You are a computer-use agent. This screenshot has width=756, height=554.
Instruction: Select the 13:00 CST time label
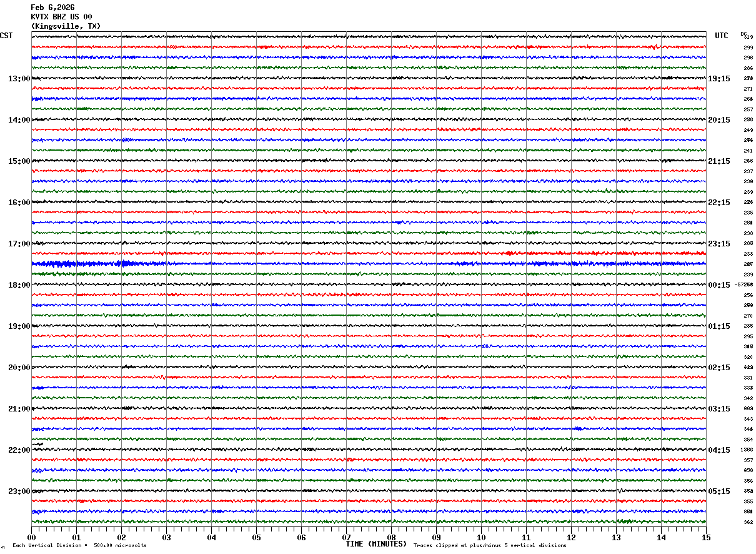coord(19,79)
